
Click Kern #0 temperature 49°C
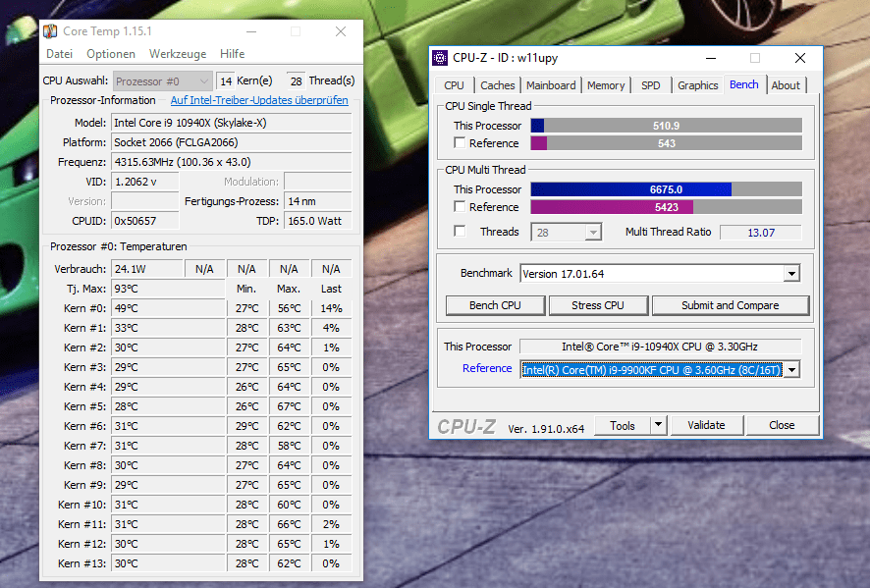tap(168, 308)
